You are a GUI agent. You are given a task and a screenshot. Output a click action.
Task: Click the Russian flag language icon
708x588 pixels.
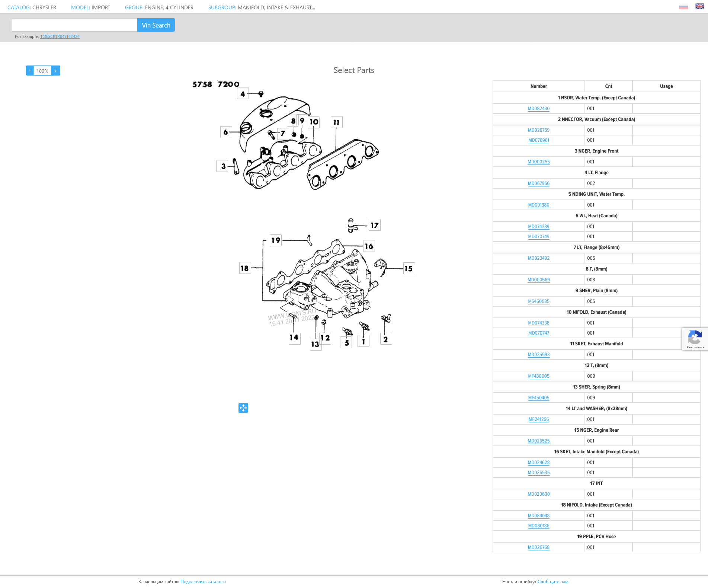coord(683,7)
